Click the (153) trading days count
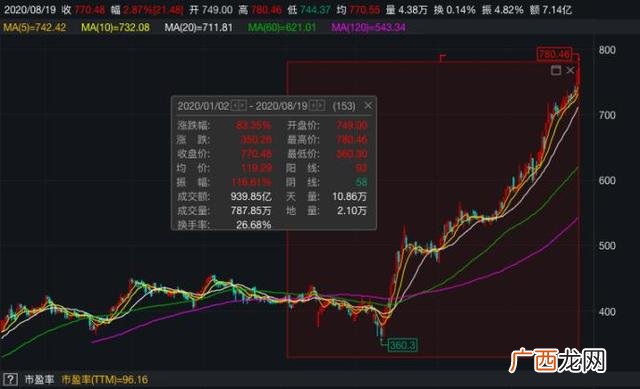 (344, 106)
